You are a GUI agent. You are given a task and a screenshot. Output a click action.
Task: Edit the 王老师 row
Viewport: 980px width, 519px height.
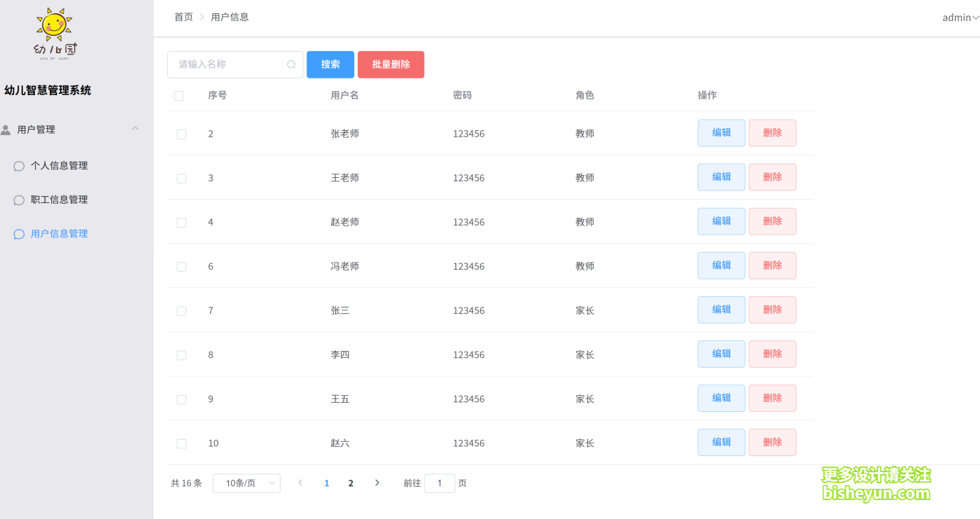(722, 177)
